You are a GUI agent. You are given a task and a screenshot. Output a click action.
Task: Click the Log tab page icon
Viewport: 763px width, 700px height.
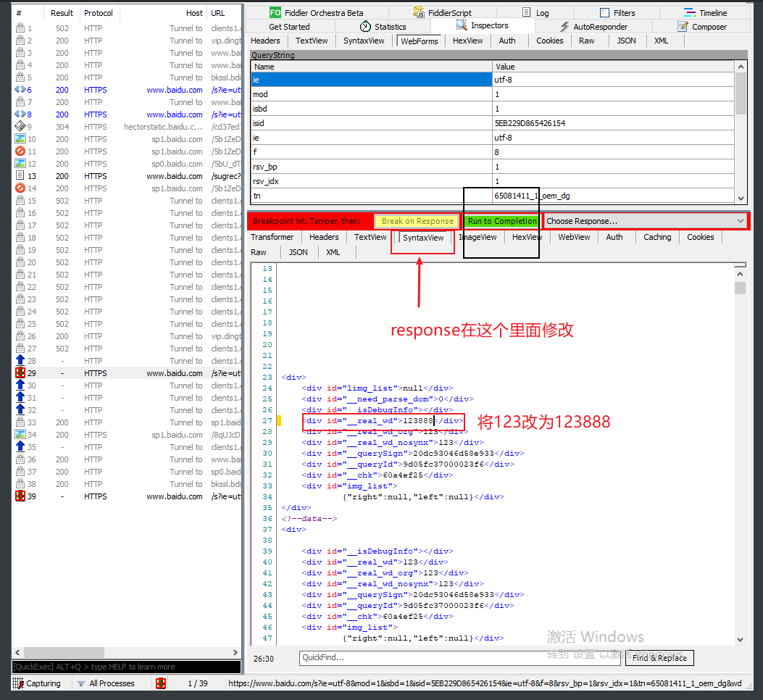(527, 12)
